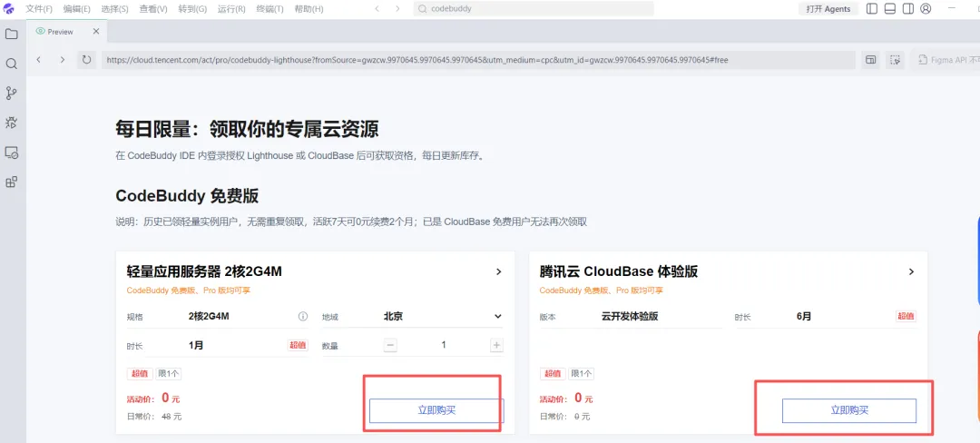Open the Extensions icon in activity bar
This screenshot has width=980, height=443.
[x=11, y=182]
